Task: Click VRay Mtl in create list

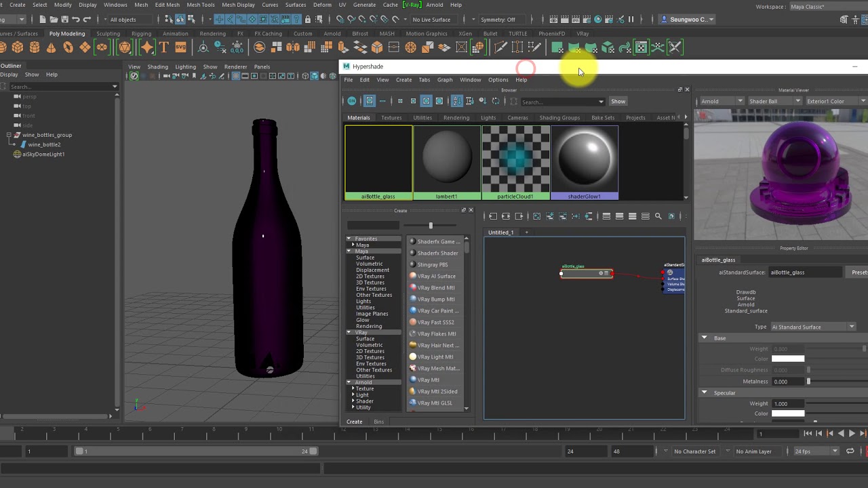Action: 429,380
